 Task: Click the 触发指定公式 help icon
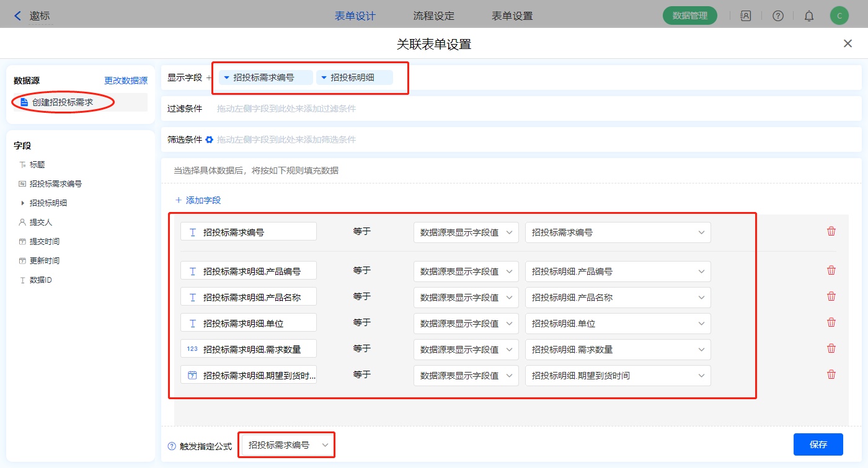click(x=172, y=446)
